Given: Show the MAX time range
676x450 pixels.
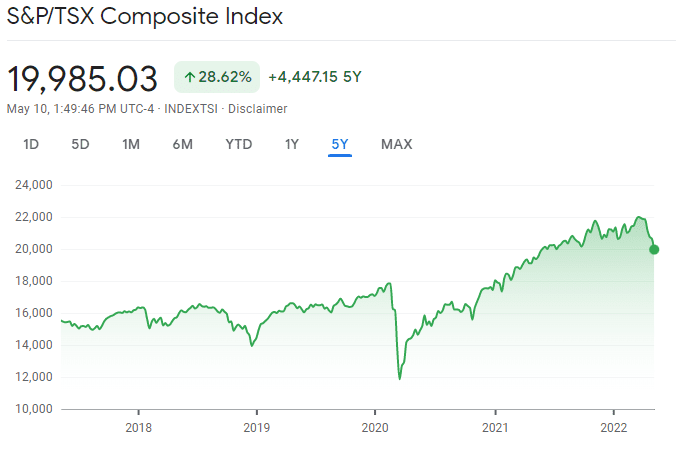Looking at the screenshot, I should tap(396, 144).
